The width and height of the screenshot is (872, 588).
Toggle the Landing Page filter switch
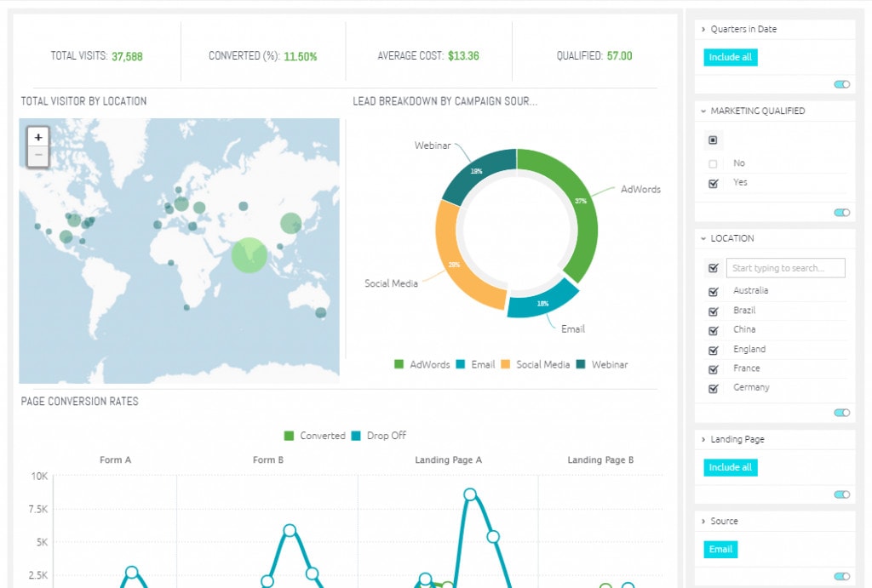(x=842, y=494)
